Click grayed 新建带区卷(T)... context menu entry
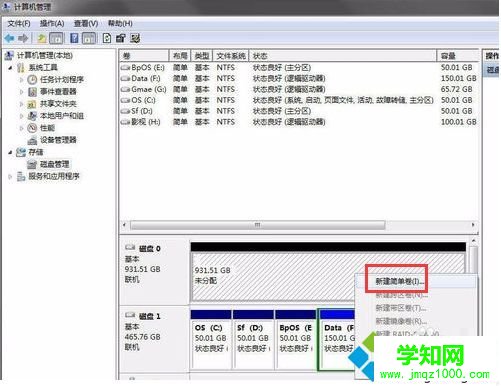Viewport: 501px width, 386px height. (400, 308)
